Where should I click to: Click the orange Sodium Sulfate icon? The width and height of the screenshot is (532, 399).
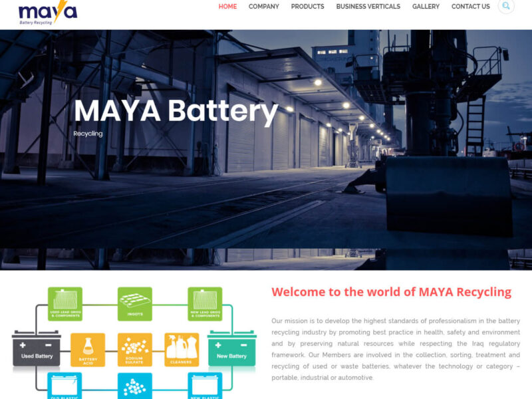click(x=135, y=350)
